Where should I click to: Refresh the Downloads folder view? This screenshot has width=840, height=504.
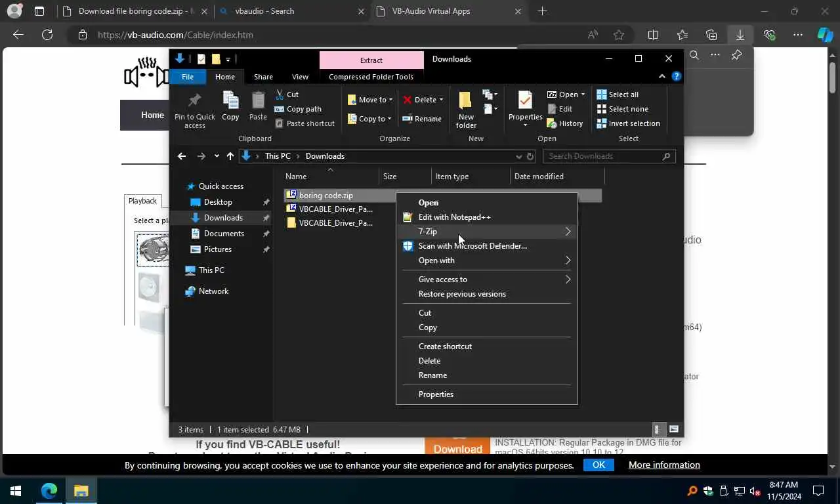[530, 156]
